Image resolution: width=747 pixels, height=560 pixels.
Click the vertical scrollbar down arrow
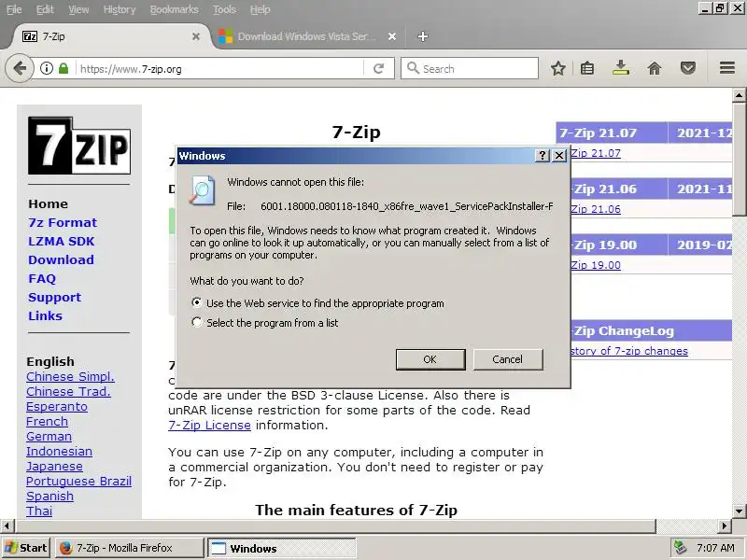739,511
